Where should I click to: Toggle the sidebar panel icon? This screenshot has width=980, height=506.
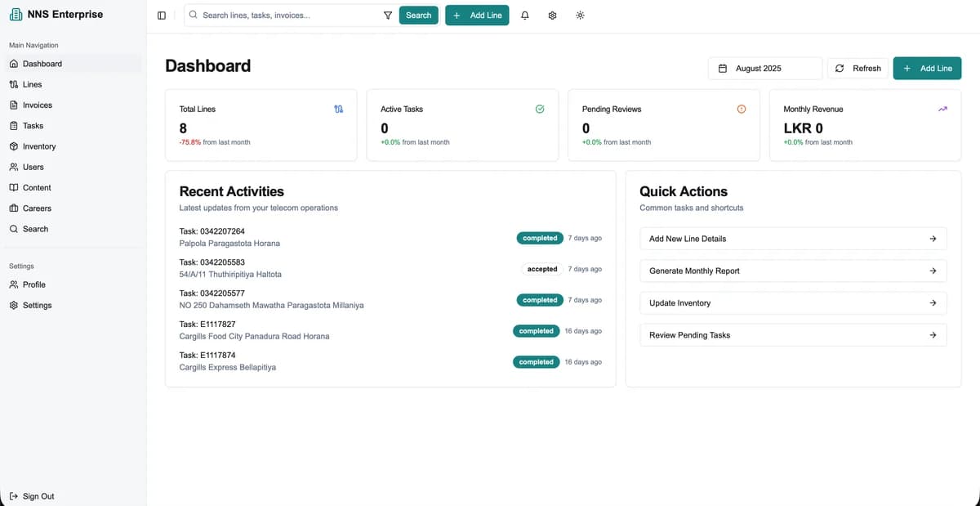tap(161, 16)
